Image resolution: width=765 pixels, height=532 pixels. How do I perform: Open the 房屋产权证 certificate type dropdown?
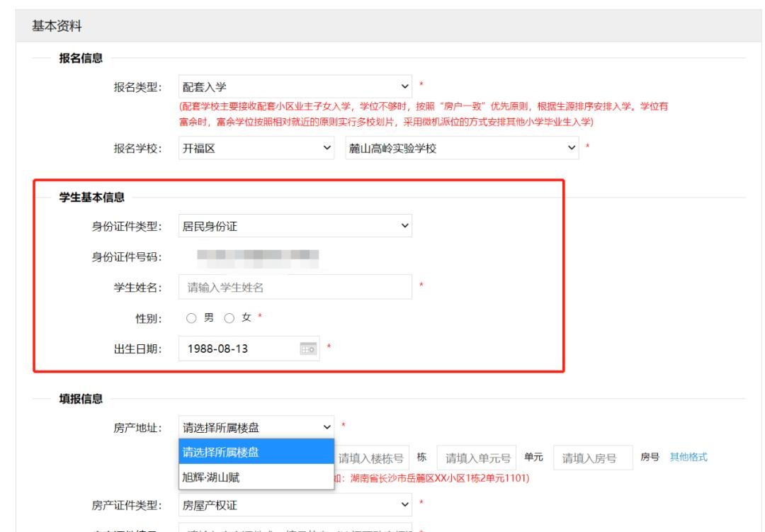coord(295,504)
